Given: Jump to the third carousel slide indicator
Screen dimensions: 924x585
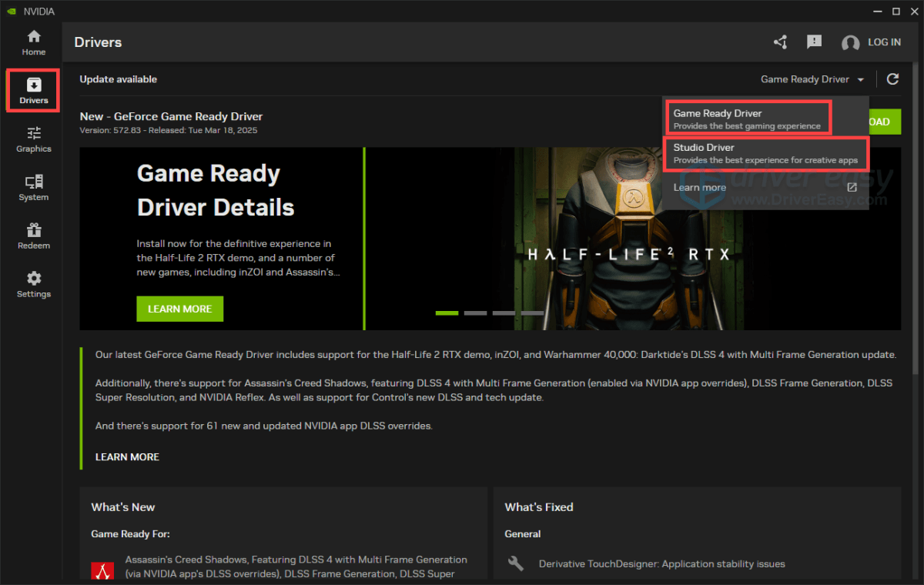Looking at the screenshot, I should pos(504,313).
